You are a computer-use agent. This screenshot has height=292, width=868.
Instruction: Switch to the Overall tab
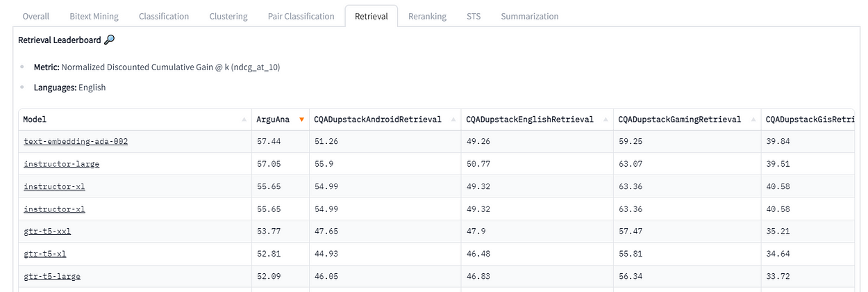35,16
